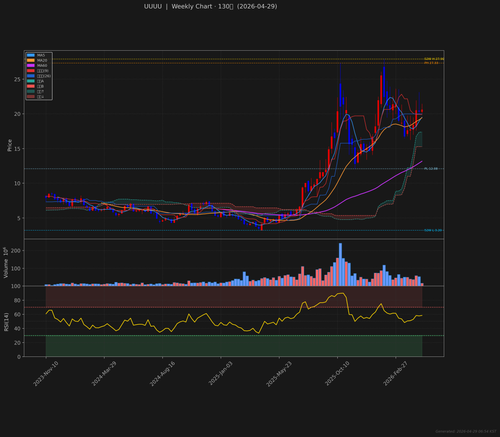The height and width of the screenshot is (437, 500).
Task: Click the MA20 legend label
Action: (42, 60)
